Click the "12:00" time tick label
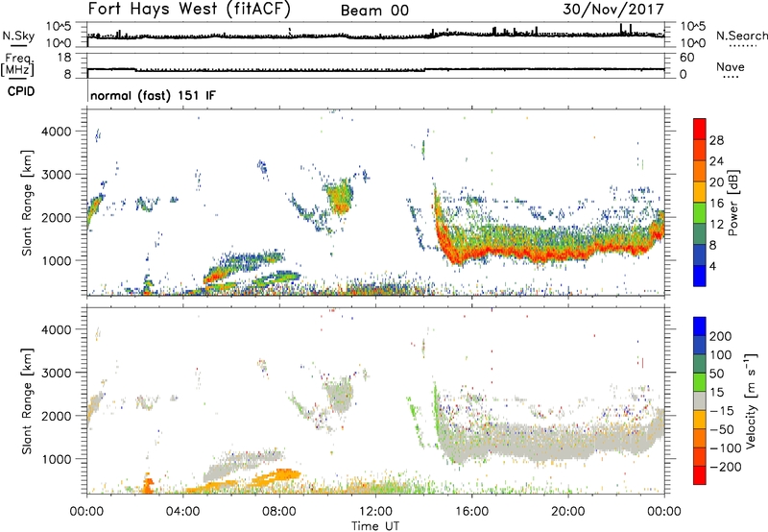Image resolution: width=768 pixels, height=532 pixels. [375, 512]
